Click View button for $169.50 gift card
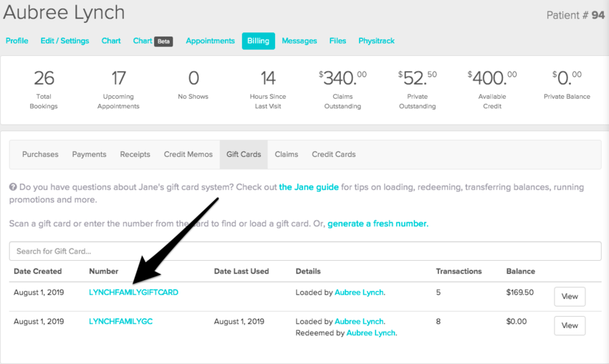Viewport: 609px width, 364px height. pos(570,296)
